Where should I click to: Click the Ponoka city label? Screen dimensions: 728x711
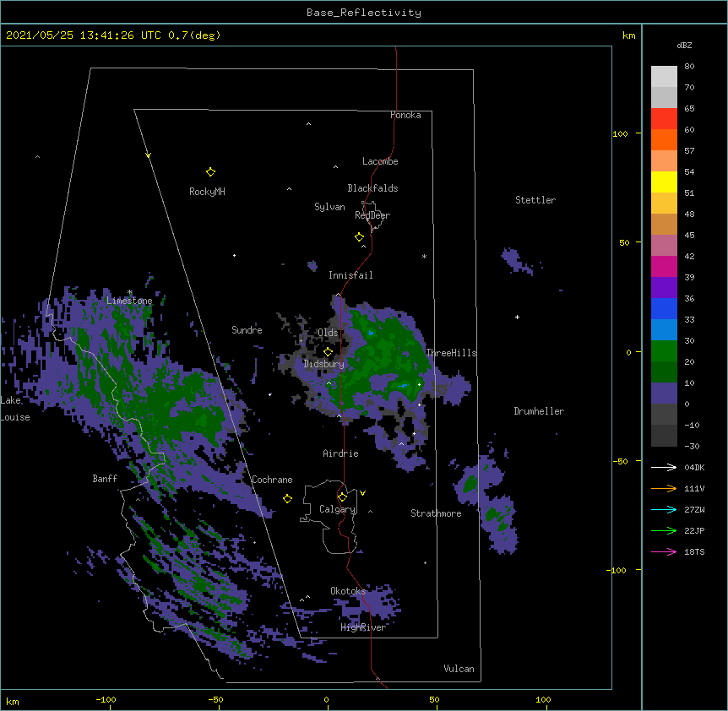point(405,115)
